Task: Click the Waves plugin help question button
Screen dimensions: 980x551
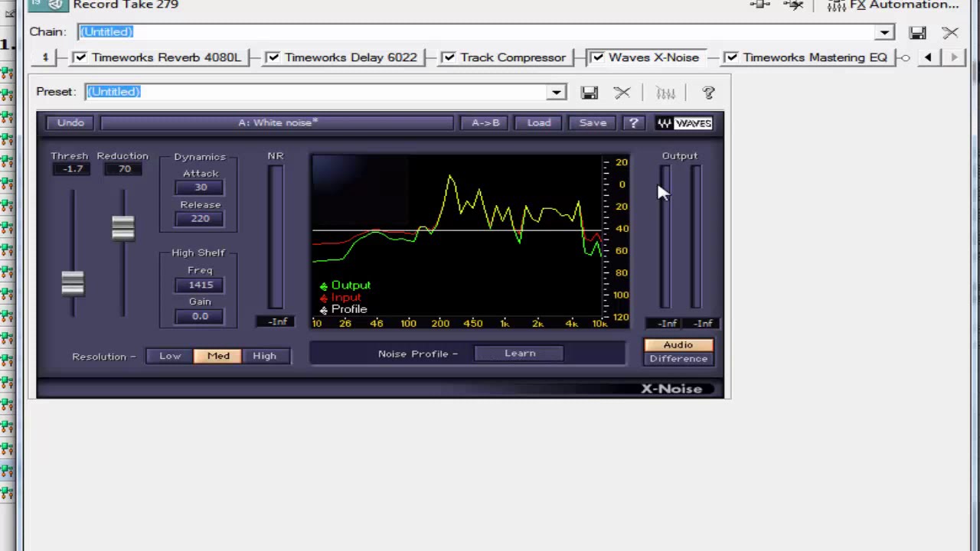Action: (633, 122)
